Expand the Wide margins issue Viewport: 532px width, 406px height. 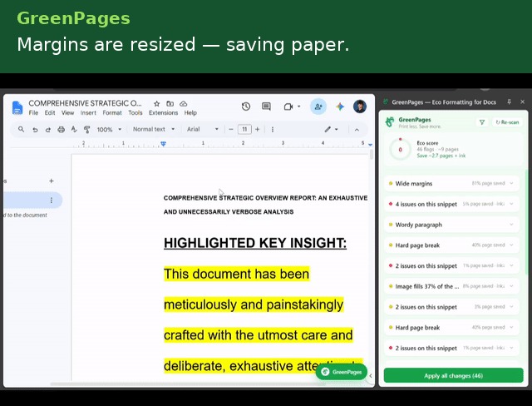[x=451, y=183]
